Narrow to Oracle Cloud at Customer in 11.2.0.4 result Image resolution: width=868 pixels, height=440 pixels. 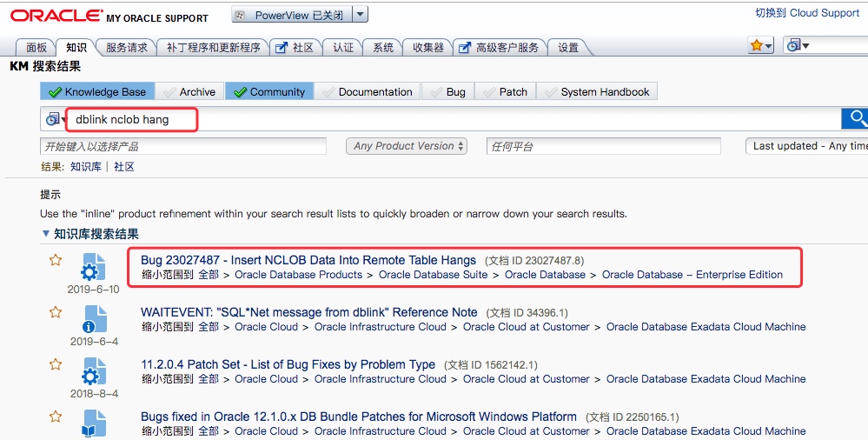526,378
